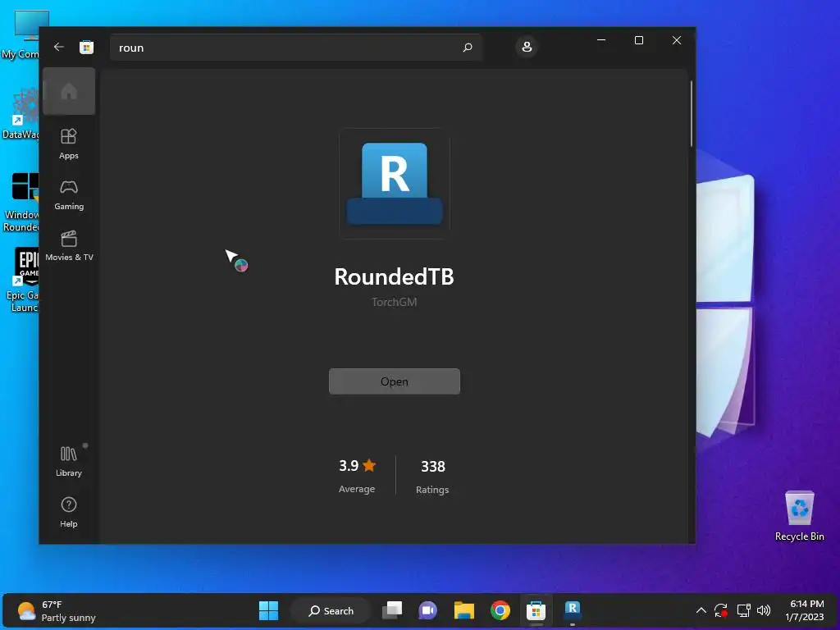This screenshot has height=630, width=840.
Task: Click the Microsoft Store taskbar icon
Action: (x=536, y=610)
